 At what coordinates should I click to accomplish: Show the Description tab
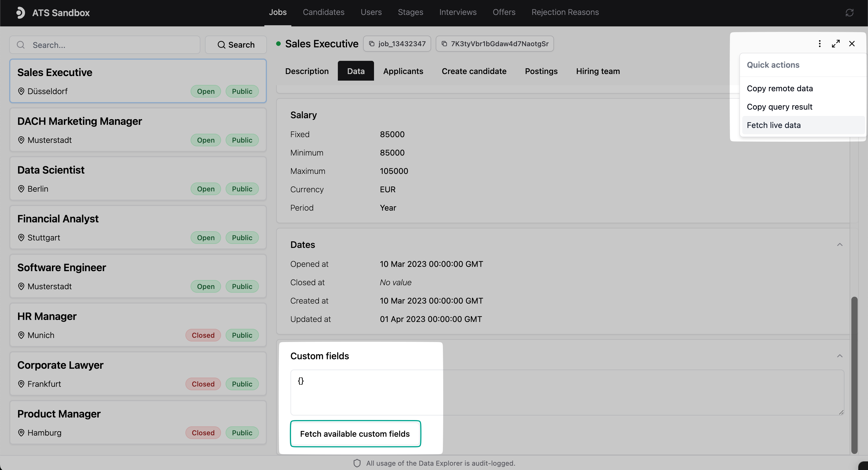[307, 71]
